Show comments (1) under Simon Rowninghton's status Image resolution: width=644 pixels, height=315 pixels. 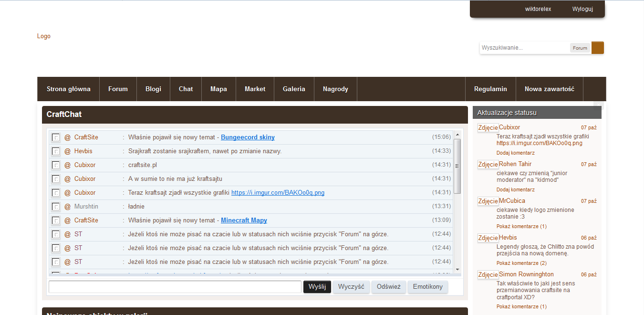coord(521,306)
